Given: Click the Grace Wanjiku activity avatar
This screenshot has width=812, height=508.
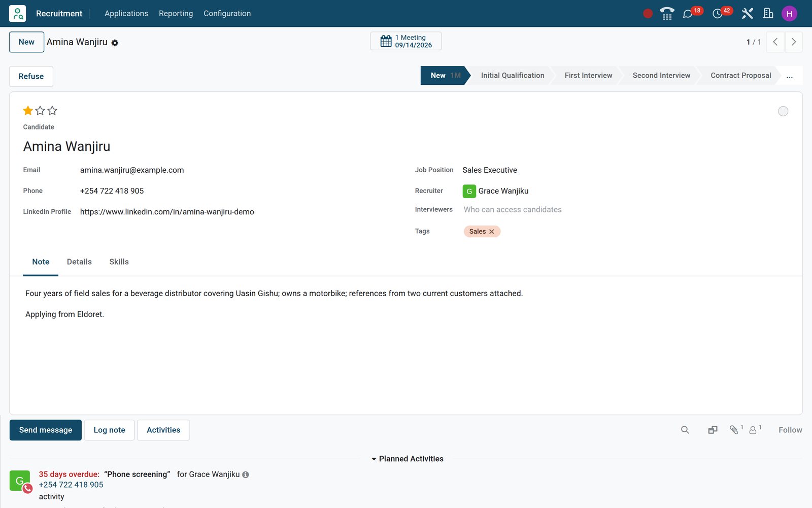Looking at the screenshot, I should (20, 481).
